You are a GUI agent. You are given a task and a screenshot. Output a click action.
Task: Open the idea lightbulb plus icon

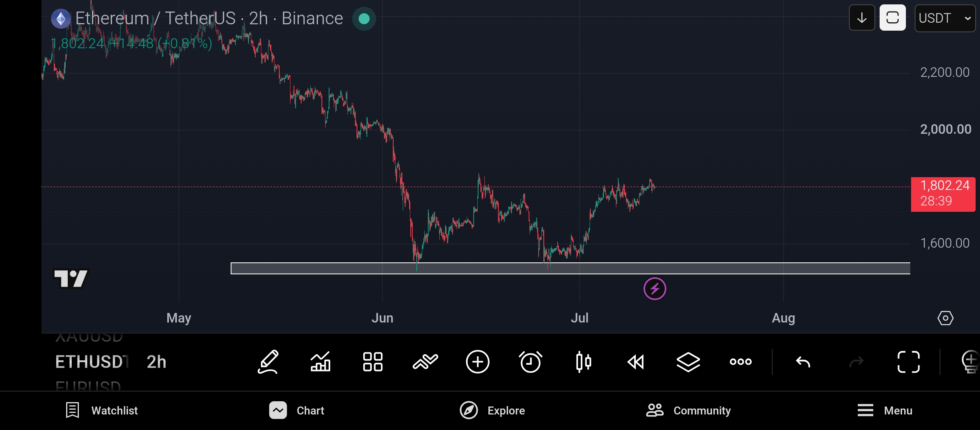(970, 362)
